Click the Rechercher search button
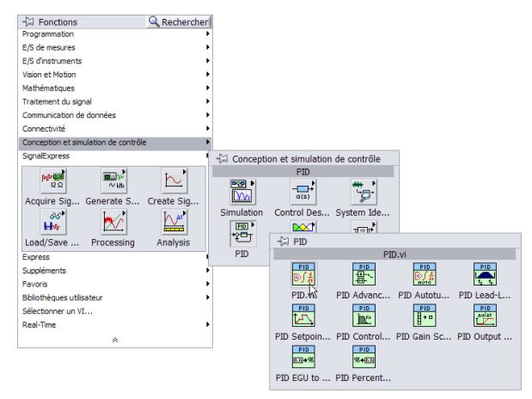 pyautogui.click(x=179, y=22)
